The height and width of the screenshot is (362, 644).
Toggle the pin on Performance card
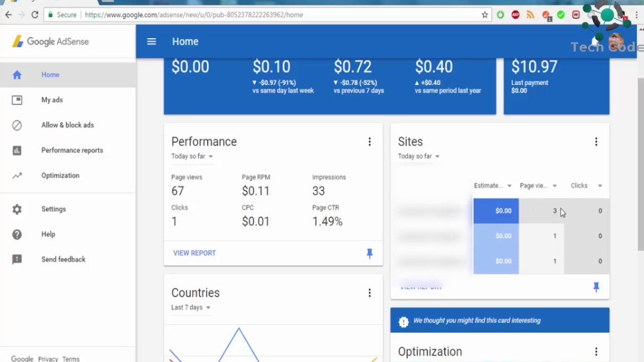tap(369, 253)
